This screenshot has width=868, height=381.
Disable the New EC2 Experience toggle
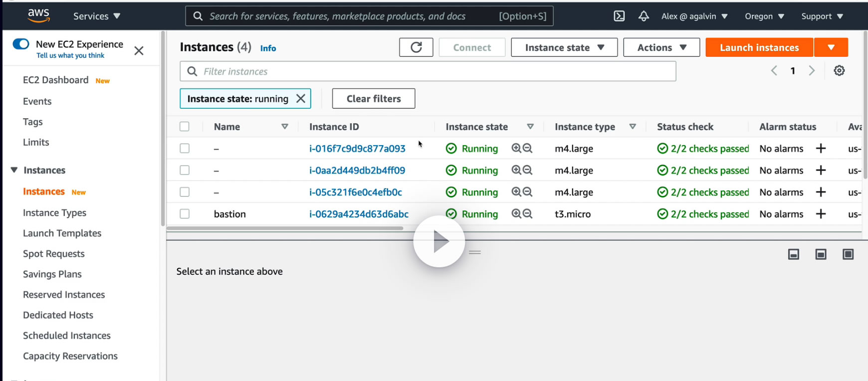(x=21, y=44)
